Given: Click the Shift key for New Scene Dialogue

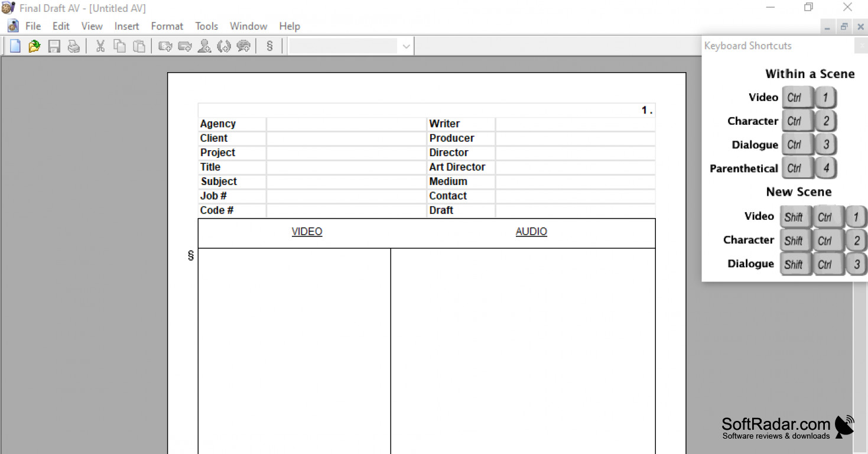Looking at the screenshot, I should point(795,264).
